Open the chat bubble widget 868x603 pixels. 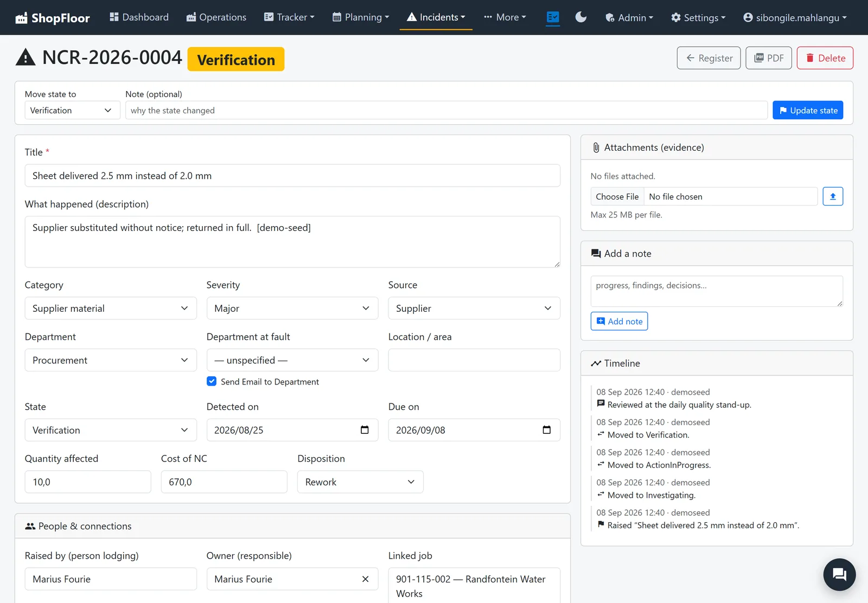tap(839, 574)
